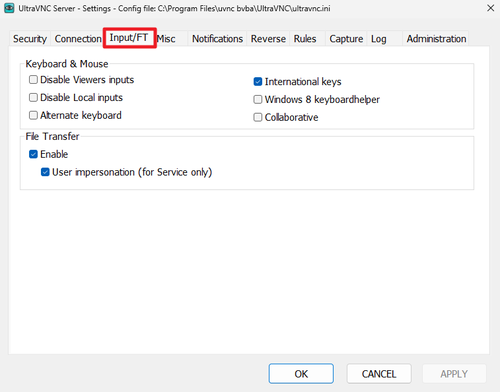This screenshot has width=500, height=392.
Task: Close the UltraVNC Settings window
Action: [490, 8]
